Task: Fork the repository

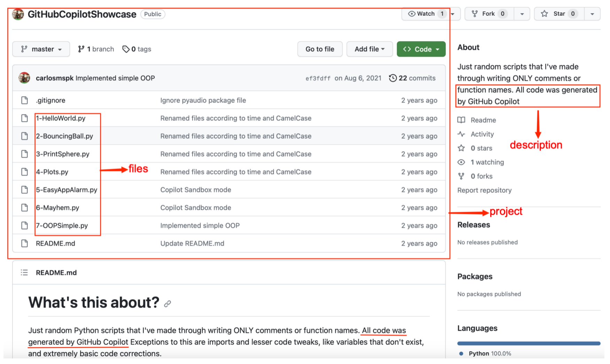Action: click(x=489, y=14)
